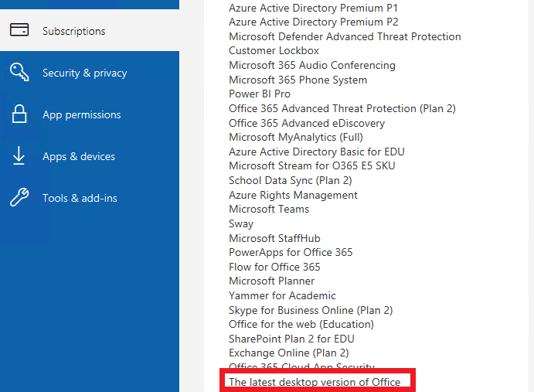This screenshot has height=392, width=534.
Task: Select 'Flow for Office 365' line
Action: coord(274,267)
